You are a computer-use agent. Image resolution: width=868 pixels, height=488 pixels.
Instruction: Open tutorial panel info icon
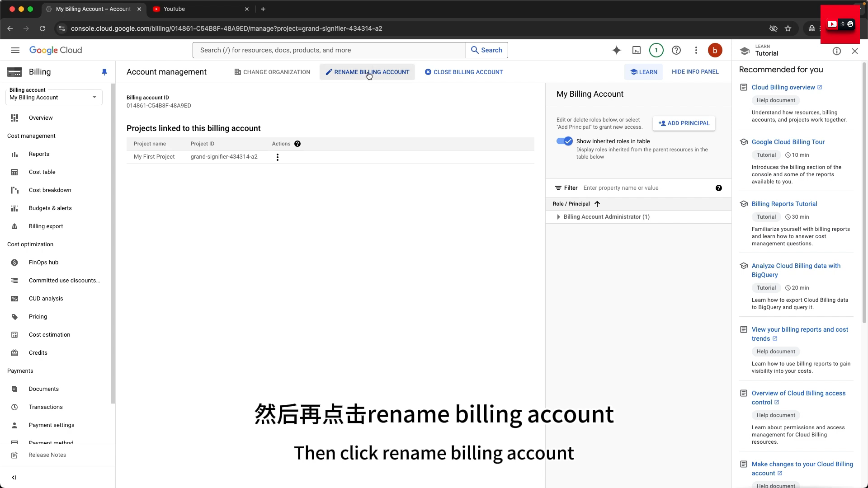(x=837, y=51)
